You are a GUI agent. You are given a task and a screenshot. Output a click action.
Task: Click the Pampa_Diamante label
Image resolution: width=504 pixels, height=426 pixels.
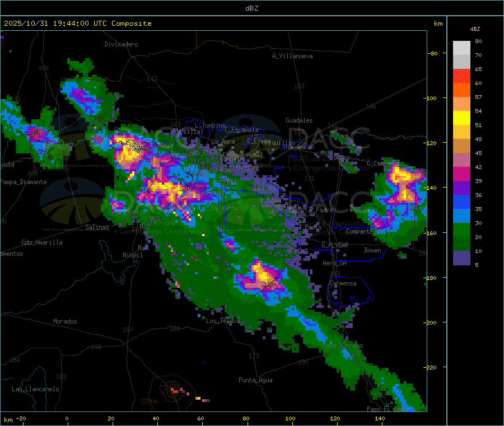coord(24,182)
